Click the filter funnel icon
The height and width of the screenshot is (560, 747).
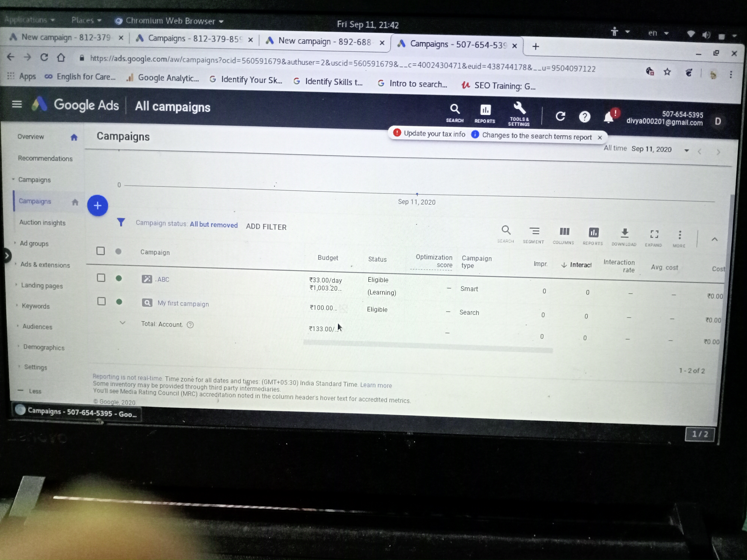click(x=121, y=222)
